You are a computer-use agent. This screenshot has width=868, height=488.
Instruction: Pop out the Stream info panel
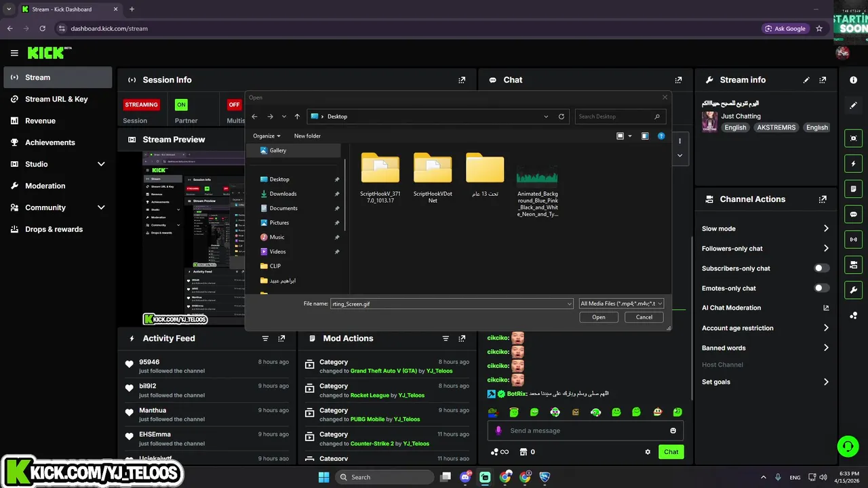823,80
